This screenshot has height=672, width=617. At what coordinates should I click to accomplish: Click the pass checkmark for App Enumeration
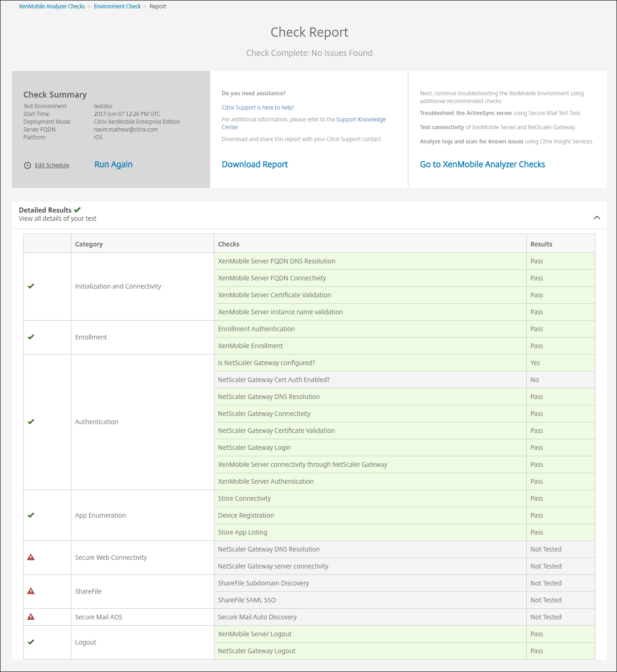(x=31, y=515)
